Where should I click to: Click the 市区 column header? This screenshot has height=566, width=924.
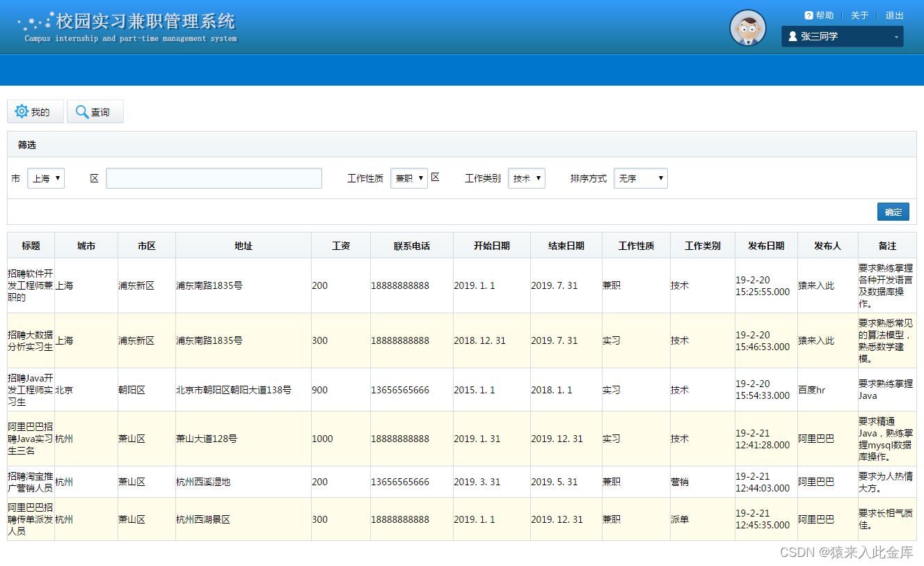pos(147,246)
